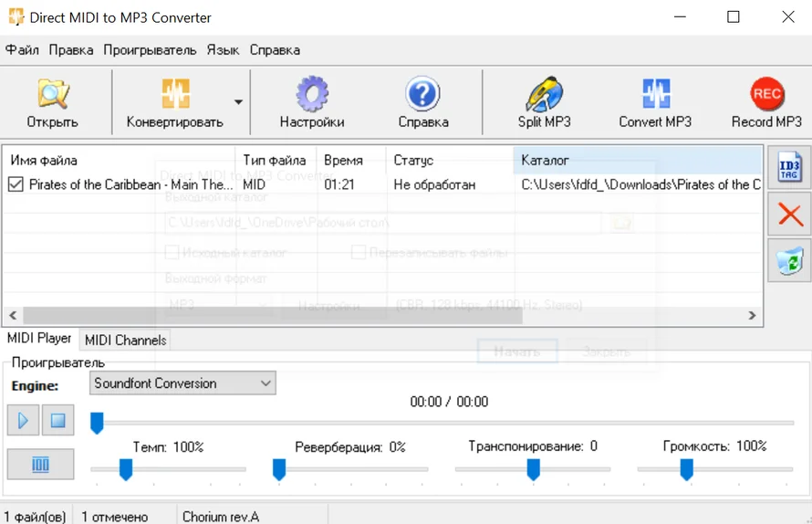Play the MIDI file with play button
Screen dimensions: 812x524
[23, 420]
